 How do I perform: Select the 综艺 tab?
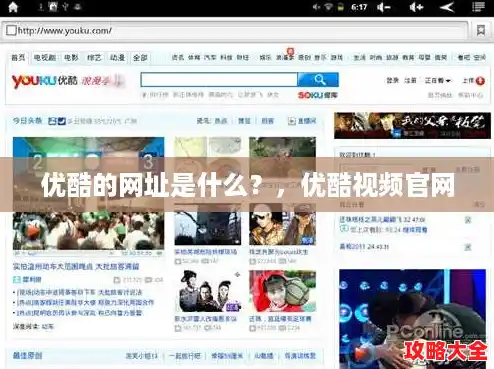[94, 57]
